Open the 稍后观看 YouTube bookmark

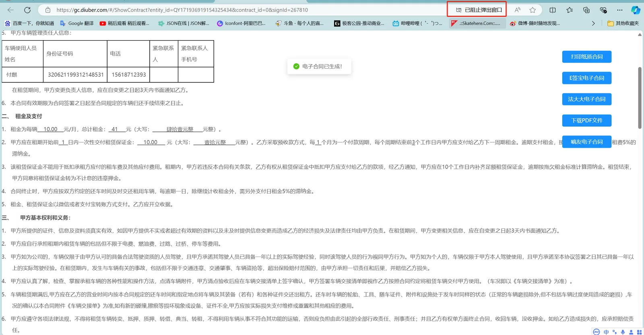[x=124, y=23]
